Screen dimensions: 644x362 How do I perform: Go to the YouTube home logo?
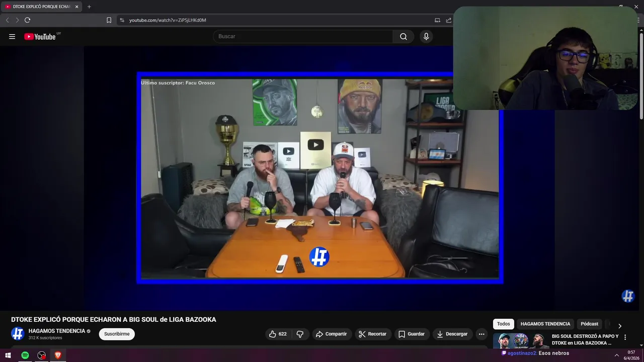point(40,36)
